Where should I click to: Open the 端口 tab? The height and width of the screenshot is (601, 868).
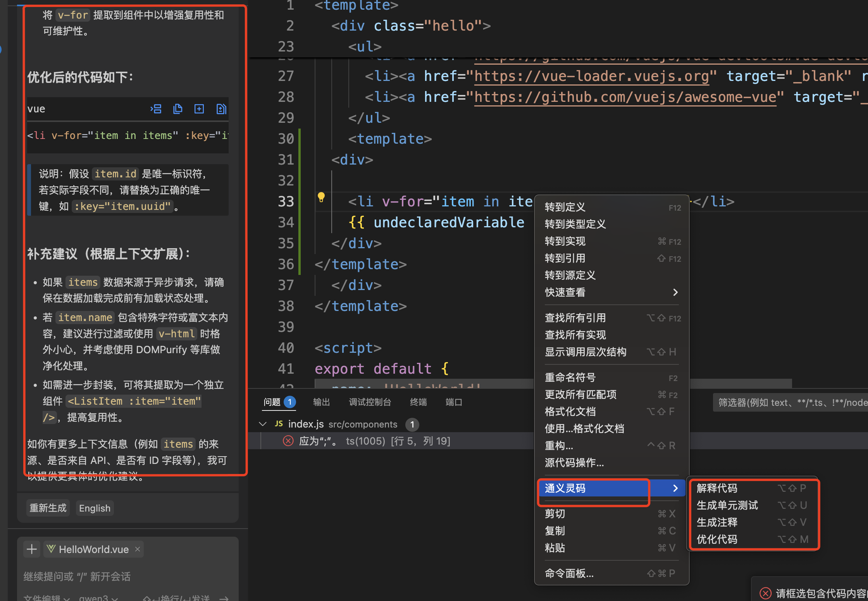(x=454, y=402)
